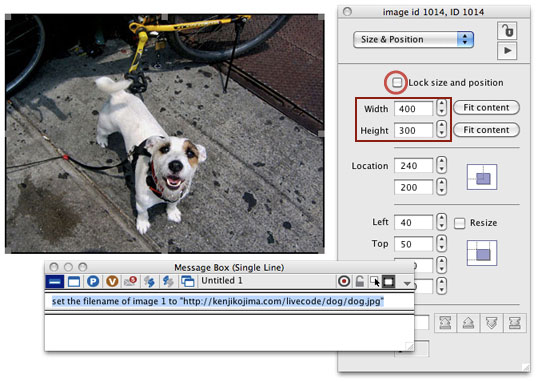Click the Message Box (Single Line) title bar
Image resolution: width=542 pixels, height=382 pixels.
(229, 268)
